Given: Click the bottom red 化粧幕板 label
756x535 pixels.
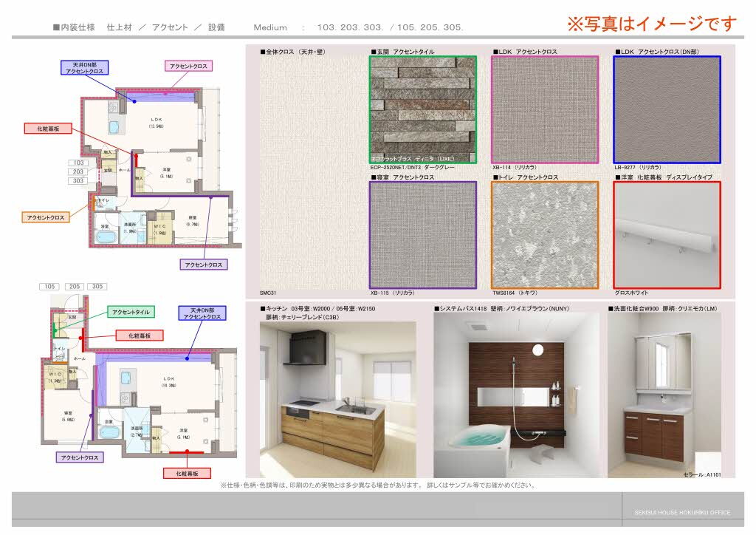Looking at the screenshot, I should [x=187, y=474].
